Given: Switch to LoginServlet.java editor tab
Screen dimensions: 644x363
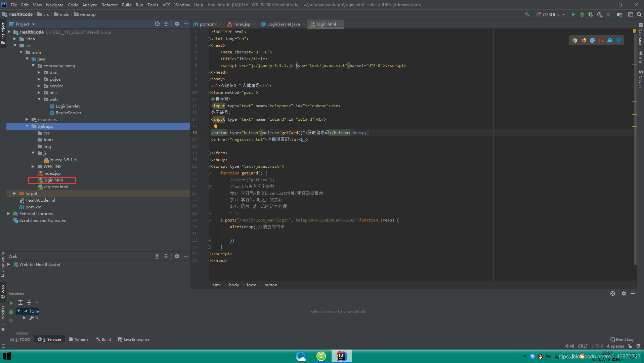Looking at the screenshot, I should coord(284,24).
